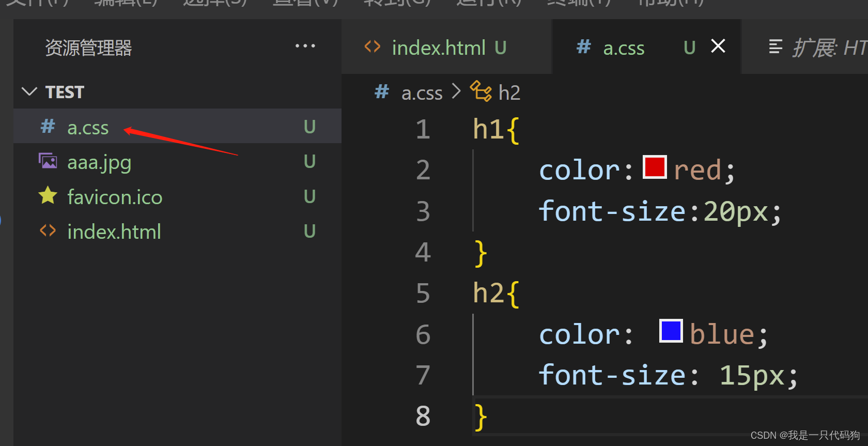Image resolution: width=868 pixels, height=446 pixels.
Task: Close the a.css editor tab
Action: tap(718, 46)
